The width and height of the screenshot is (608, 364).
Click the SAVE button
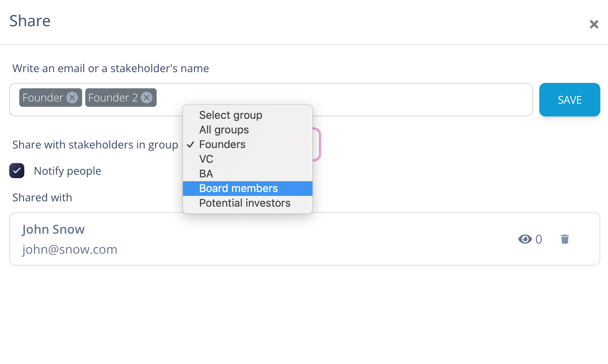pyautogui.click(x=570, y=100)
